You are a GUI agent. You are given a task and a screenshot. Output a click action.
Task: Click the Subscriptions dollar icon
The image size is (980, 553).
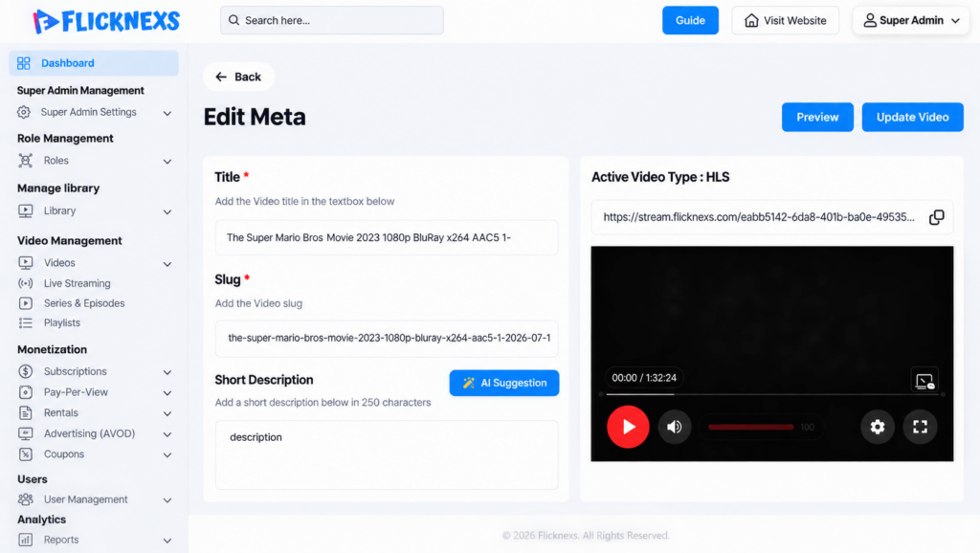(25, 371)
